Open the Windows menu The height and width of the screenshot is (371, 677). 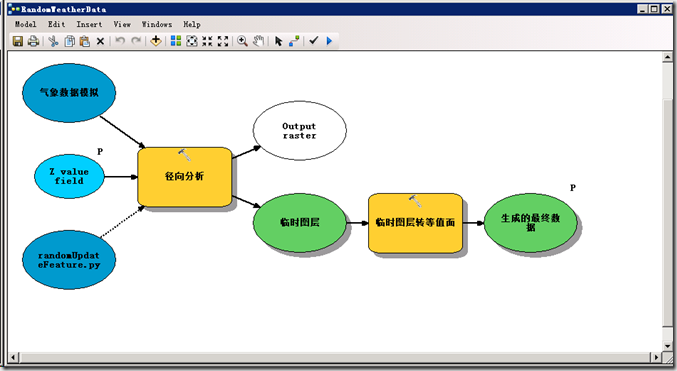point(157,24)
